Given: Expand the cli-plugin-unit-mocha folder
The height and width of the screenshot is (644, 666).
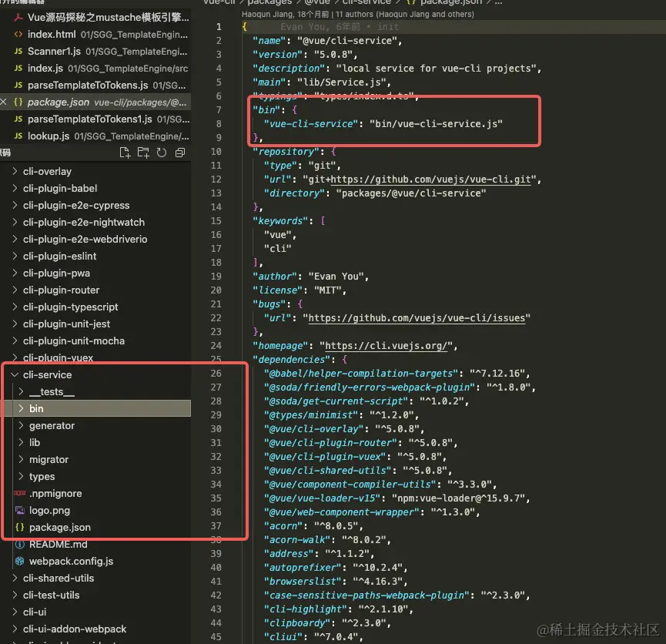Looking at the screenshot, I should pos(95,341).
